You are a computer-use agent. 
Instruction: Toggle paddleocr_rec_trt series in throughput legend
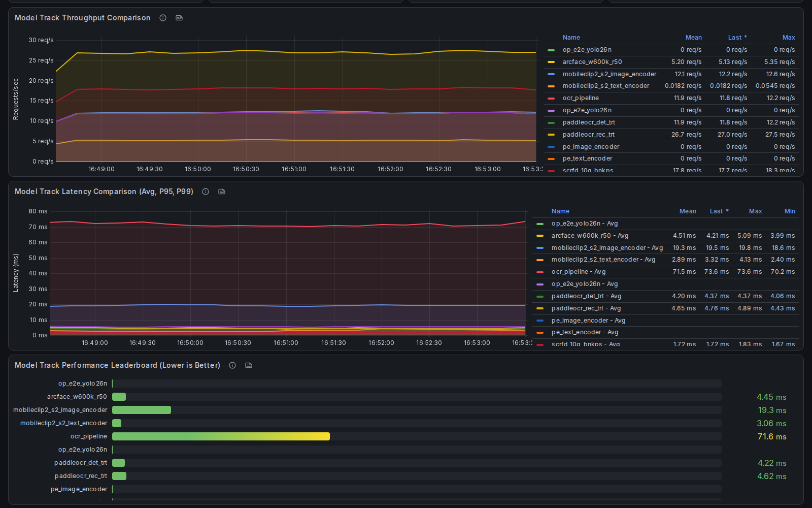[x=588, y=135]
